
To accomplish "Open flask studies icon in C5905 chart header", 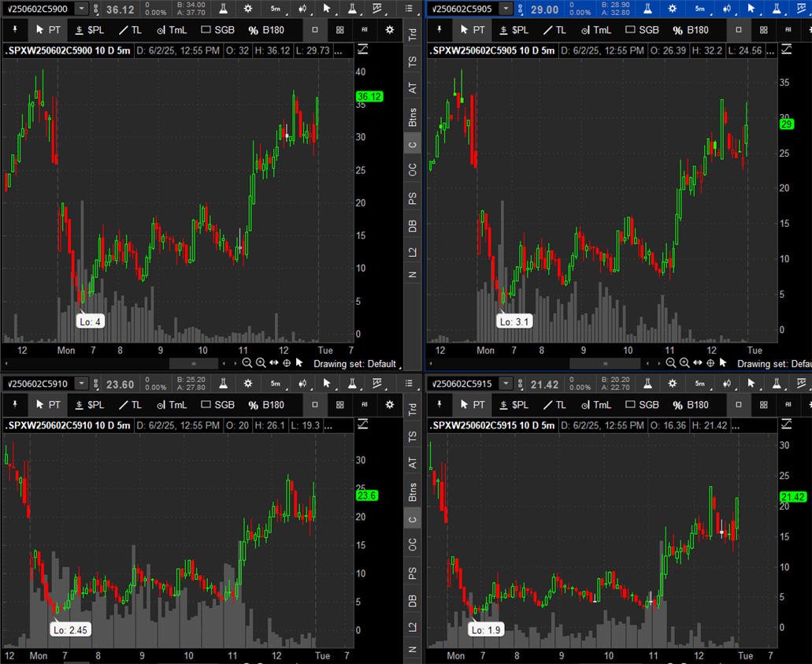I will [648, 9].
